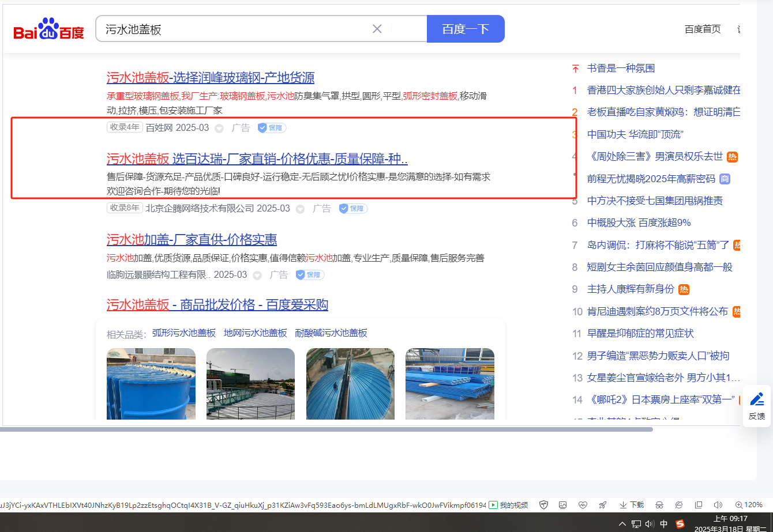773x532 pixels.
Task: Click the rocket speed-up icon
Action: pyautogui.click(x=602, y=505)
